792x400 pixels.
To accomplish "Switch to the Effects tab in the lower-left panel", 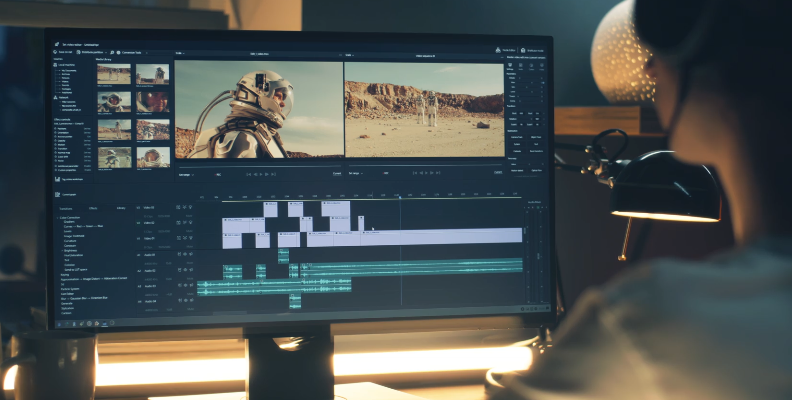I will click(93, 207).
